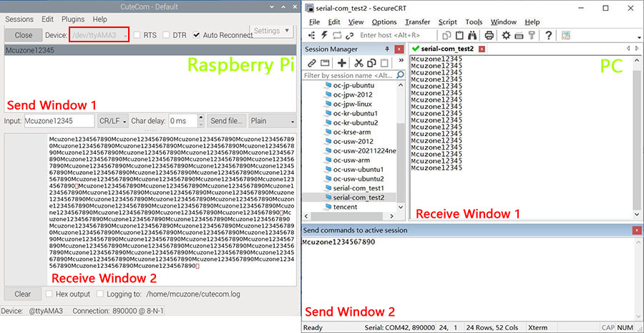Open the Device dropdown /dev/ttyAMA3

(x=99, y=35)
